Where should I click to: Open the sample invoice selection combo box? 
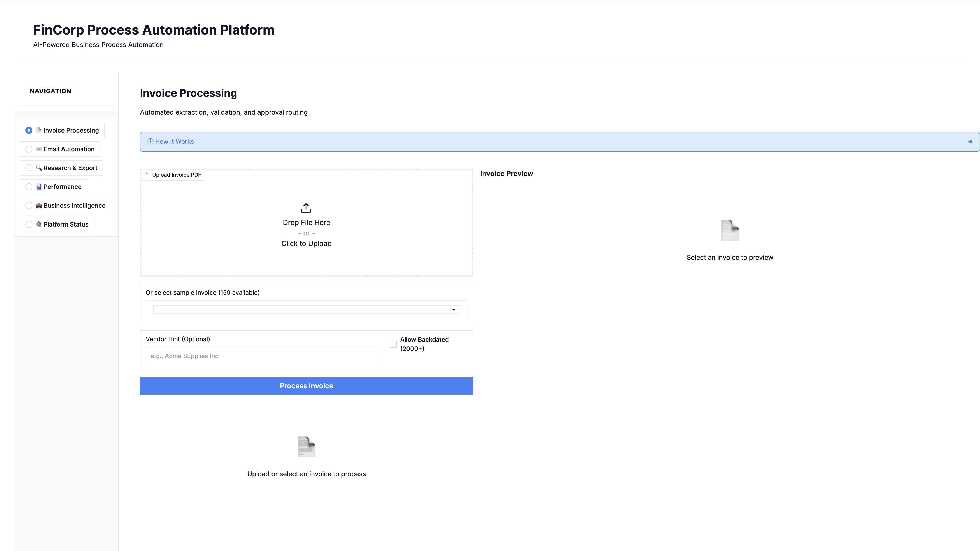coord(301,310)
